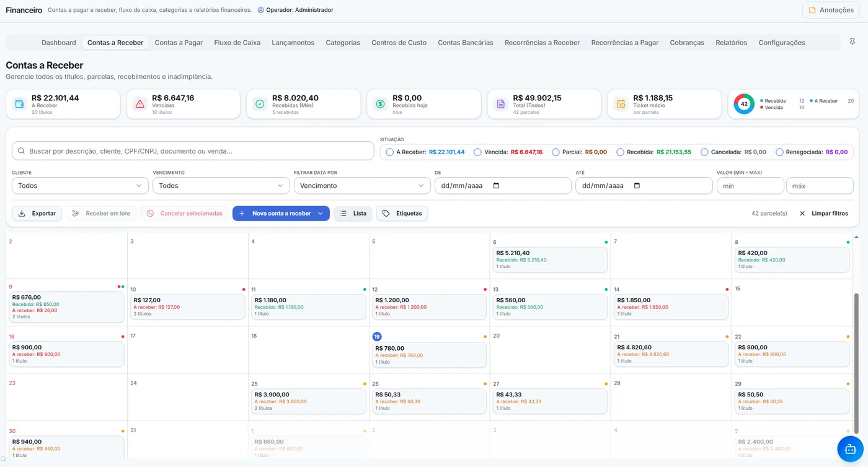Click the zoom magnifier icon at bottom-left corner

(3, 460)
